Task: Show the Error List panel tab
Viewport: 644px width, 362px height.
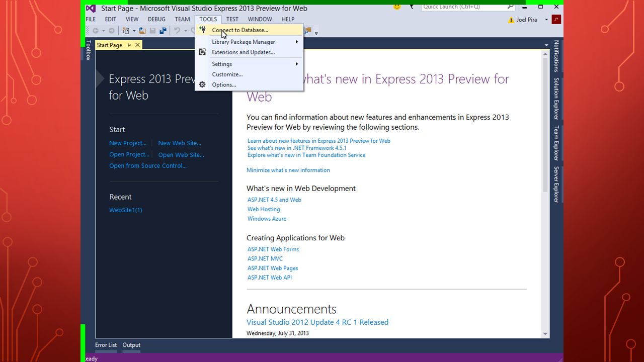Action: [106, 345]
